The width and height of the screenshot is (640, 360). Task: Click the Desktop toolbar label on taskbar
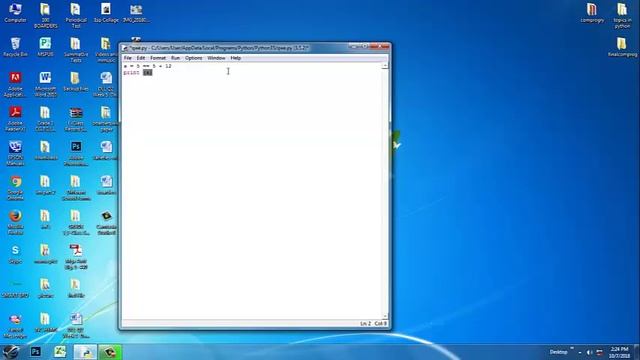tap(558, 352)
